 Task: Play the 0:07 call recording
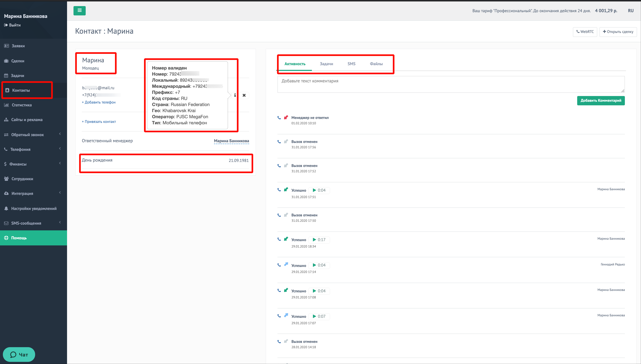point(315,316)
